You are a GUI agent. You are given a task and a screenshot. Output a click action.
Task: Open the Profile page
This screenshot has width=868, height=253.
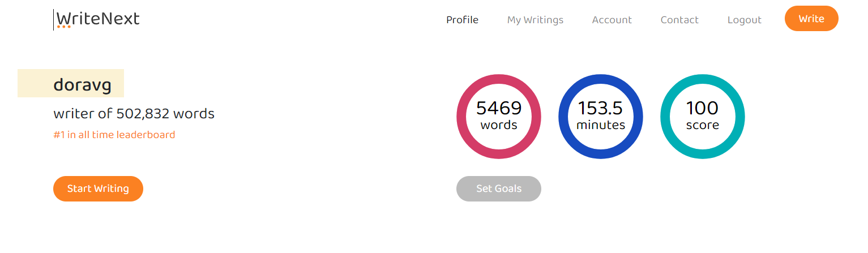click(462, 20)
